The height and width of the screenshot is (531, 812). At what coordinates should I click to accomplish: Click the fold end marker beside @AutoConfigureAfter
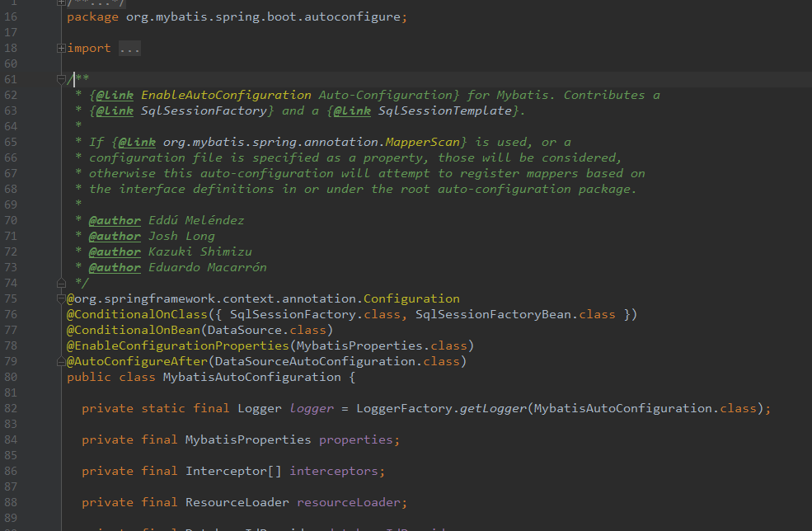click(61, 362)
